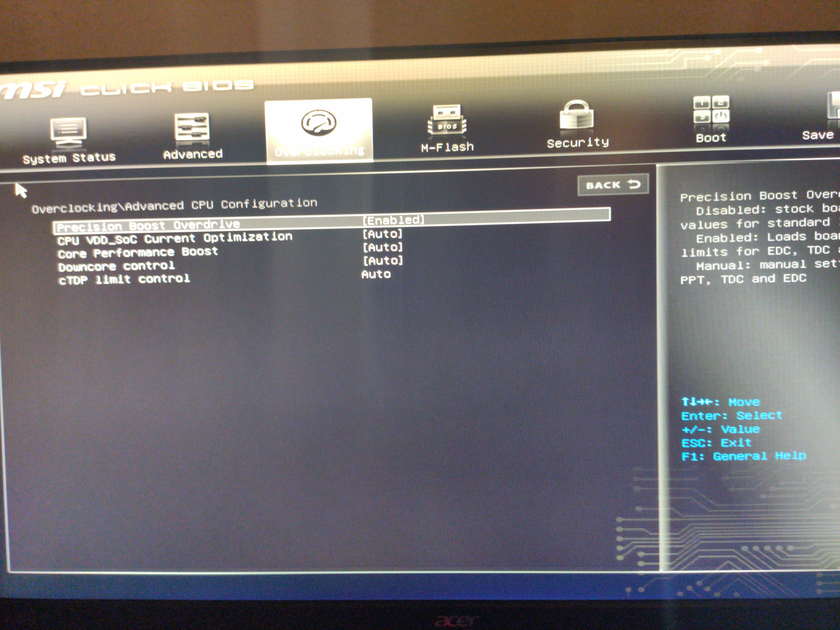
Task: Select the Downcore control row label
Action: pyautogui.click(x=117, y=266)
